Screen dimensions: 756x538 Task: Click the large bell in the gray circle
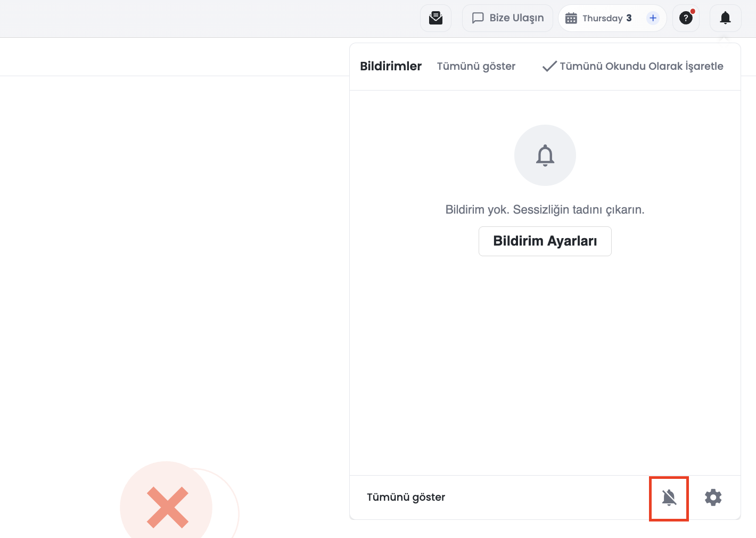coord(545,156)
